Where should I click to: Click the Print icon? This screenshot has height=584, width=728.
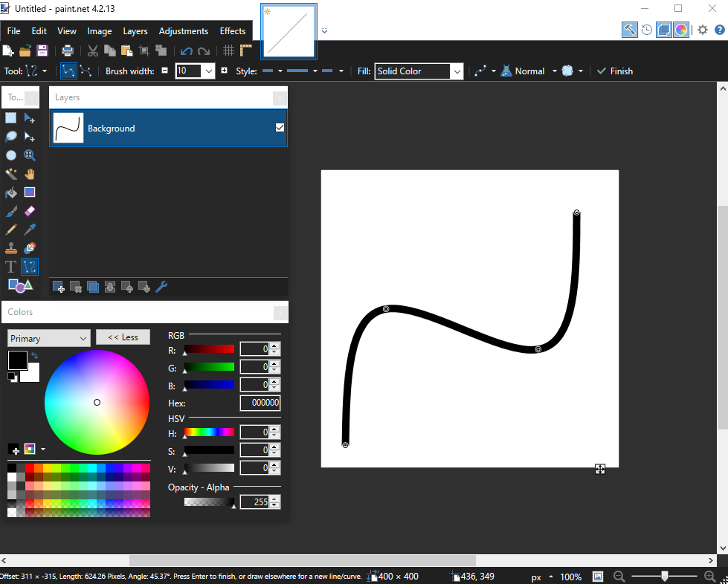coord(68,51)
